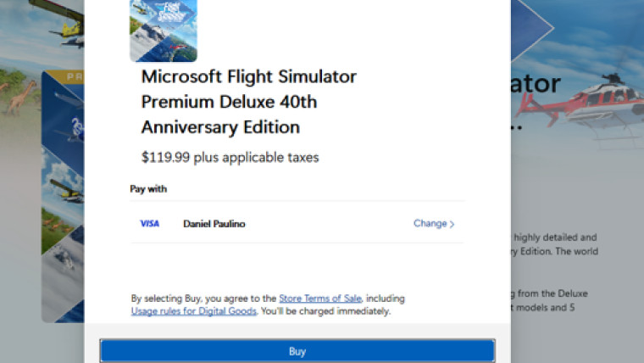Click the yellow plane at top left
The height and width of the screenshot is (363, 644).
(x=66, y=30)
